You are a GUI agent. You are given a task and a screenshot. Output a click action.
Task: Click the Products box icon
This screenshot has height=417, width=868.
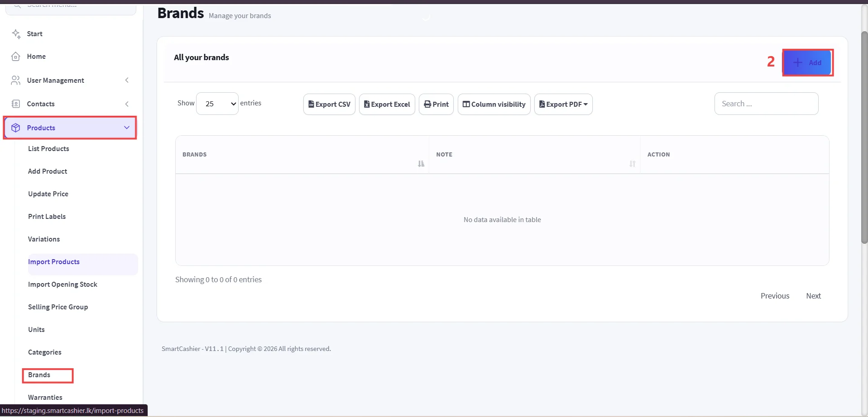point(16,128)
